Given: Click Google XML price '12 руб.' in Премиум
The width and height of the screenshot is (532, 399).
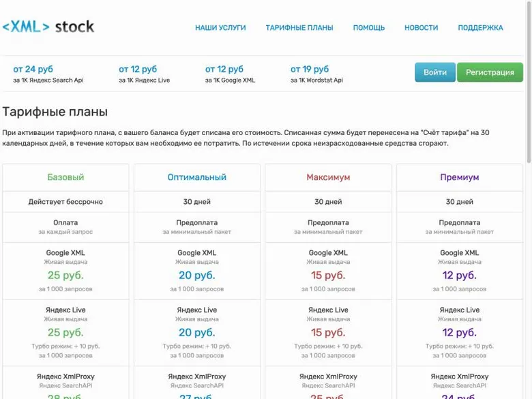Looking at the screenshot, I should pyautogui.click(x=460, y=275).
